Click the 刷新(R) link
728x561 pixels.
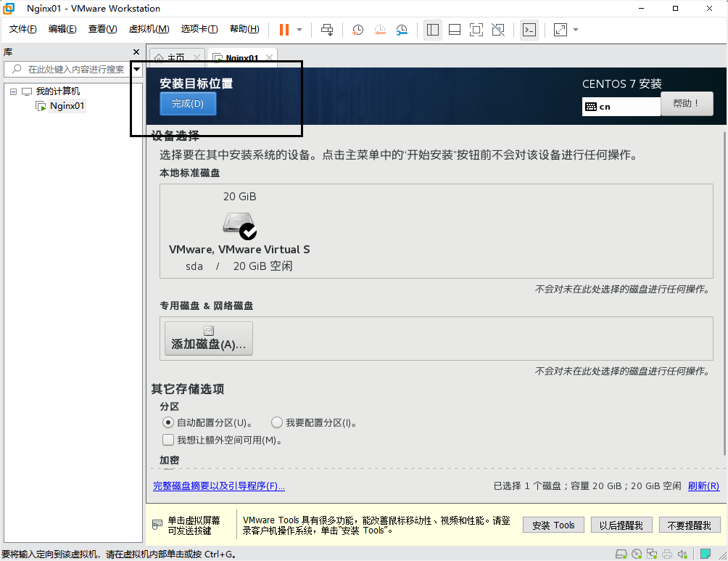(x=703, y=486)
